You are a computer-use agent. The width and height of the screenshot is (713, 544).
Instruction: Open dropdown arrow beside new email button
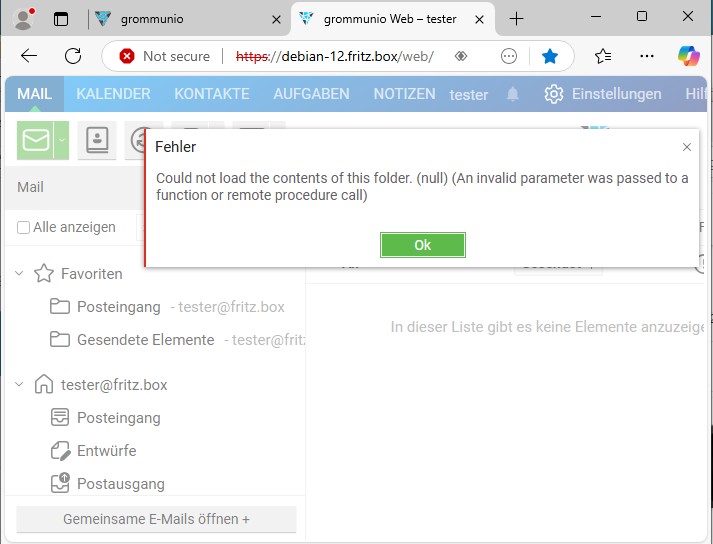(61, 141)
